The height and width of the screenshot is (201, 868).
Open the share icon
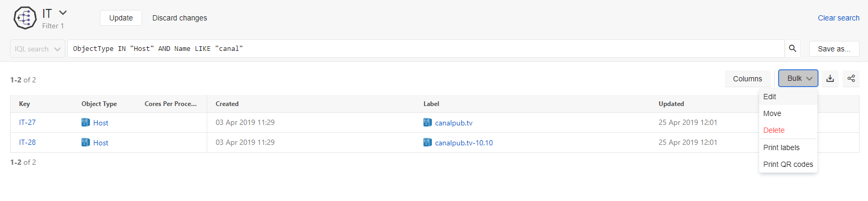pyautogui.click(x=851, y=78)
